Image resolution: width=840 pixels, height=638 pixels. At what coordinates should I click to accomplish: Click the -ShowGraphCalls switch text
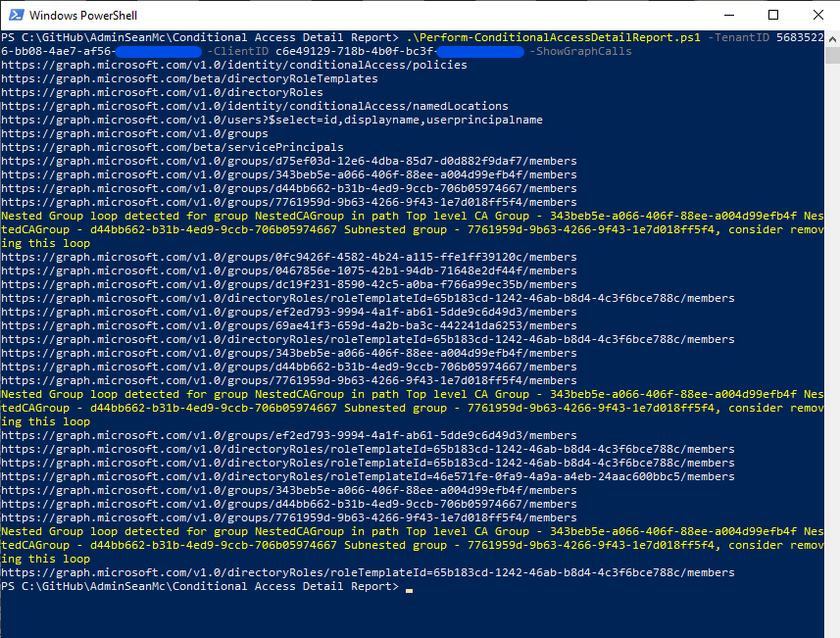point(580,51)
